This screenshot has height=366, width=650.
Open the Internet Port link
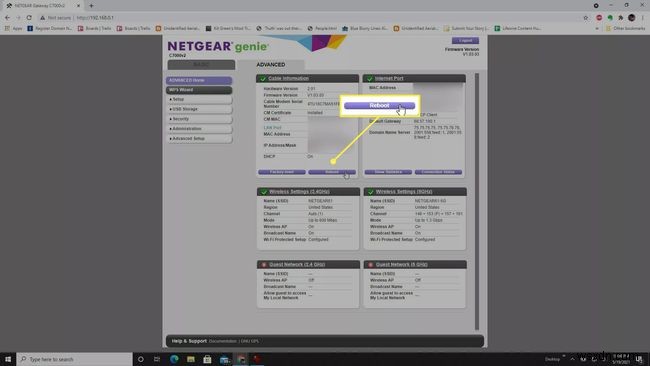389,78
